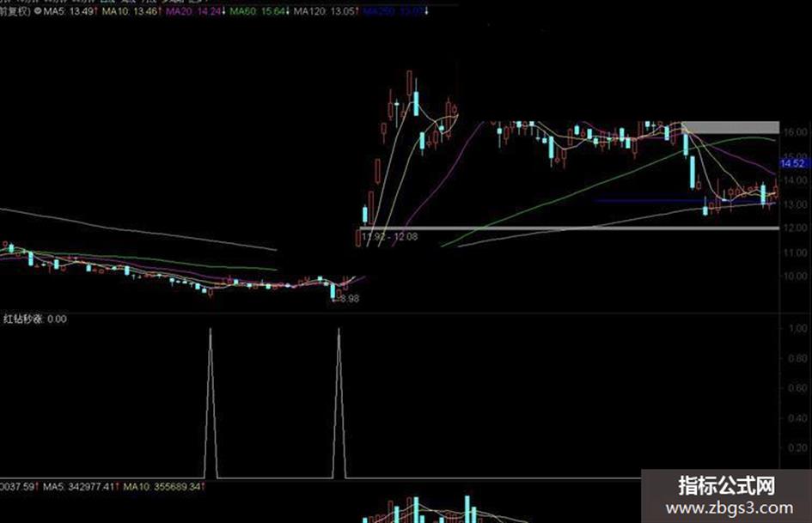Click the gray horizontal support band at 12.00

[x=570, y=228]
